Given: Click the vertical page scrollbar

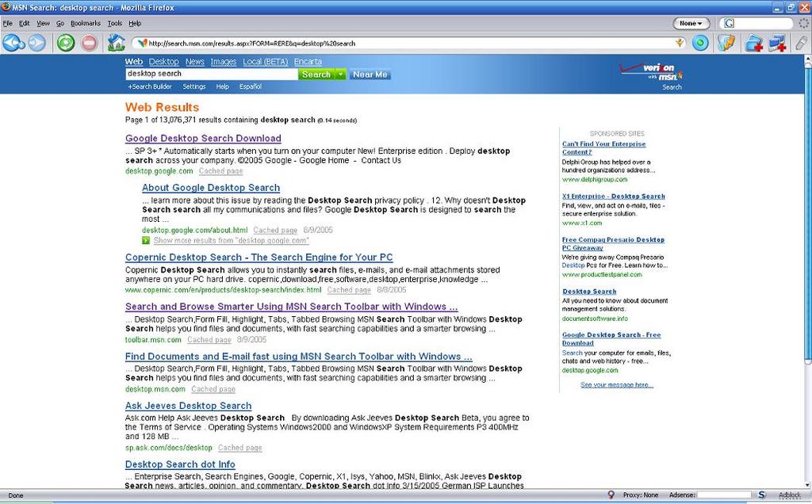Looking at the screenshot, I should 807,271.
